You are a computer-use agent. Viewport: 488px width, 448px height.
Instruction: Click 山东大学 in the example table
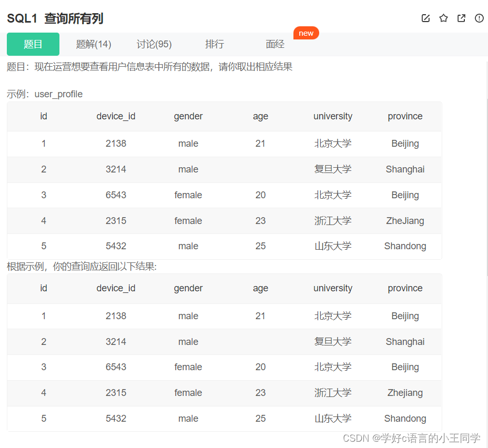click(333, 246)
